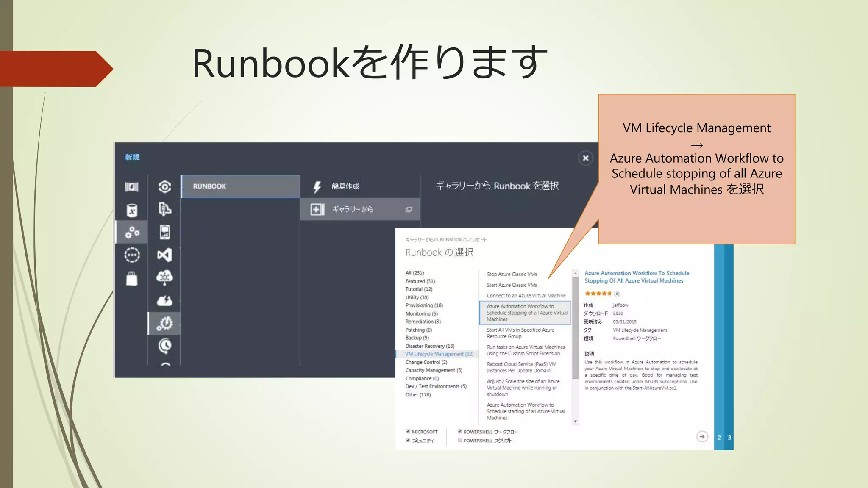This screenshot has height=488, width=868.
Task: Select the BizTalk document-download icon
Action: (165, 209)
